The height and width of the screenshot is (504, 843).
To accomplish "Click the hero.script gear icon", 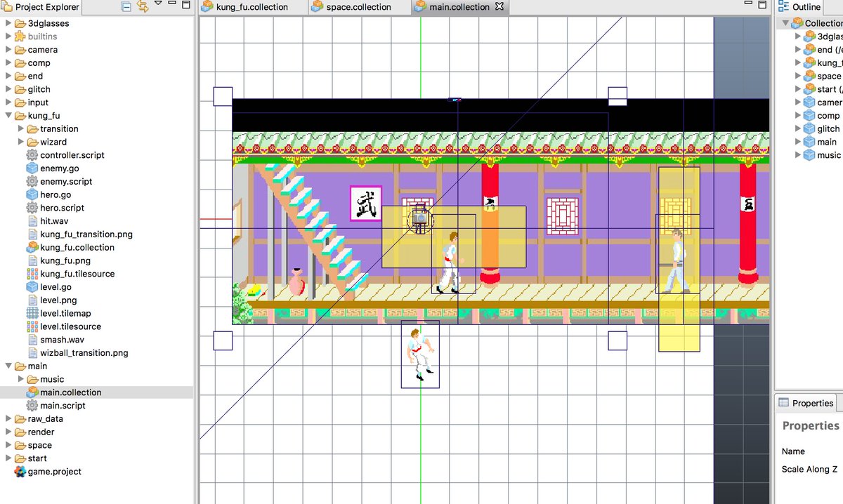I will [x=32, y=208].
